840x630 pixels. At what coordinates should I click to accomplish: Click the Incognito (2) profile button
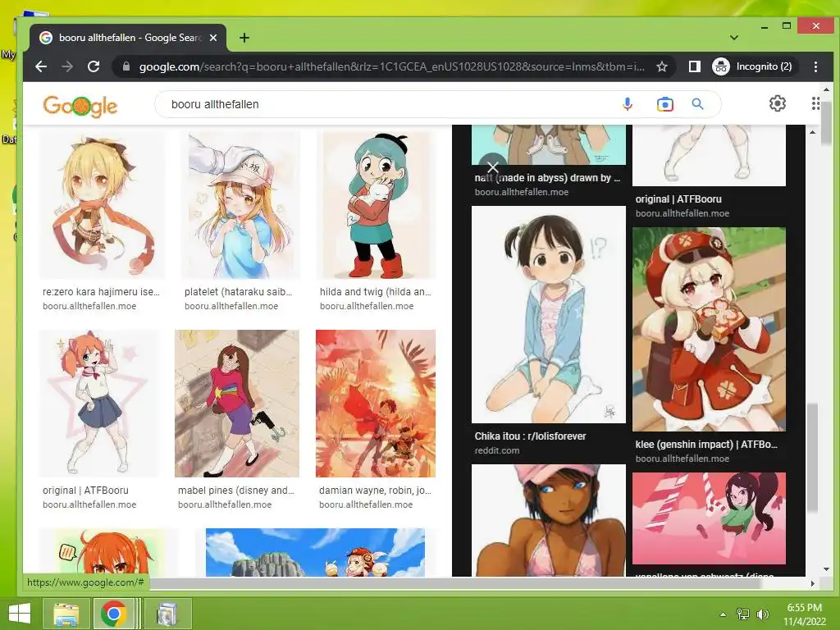753,66
